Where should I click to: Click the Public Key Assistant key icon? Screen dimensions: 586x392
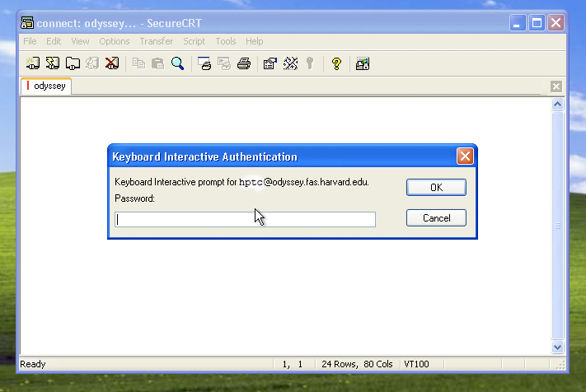(x=310, y=63)
